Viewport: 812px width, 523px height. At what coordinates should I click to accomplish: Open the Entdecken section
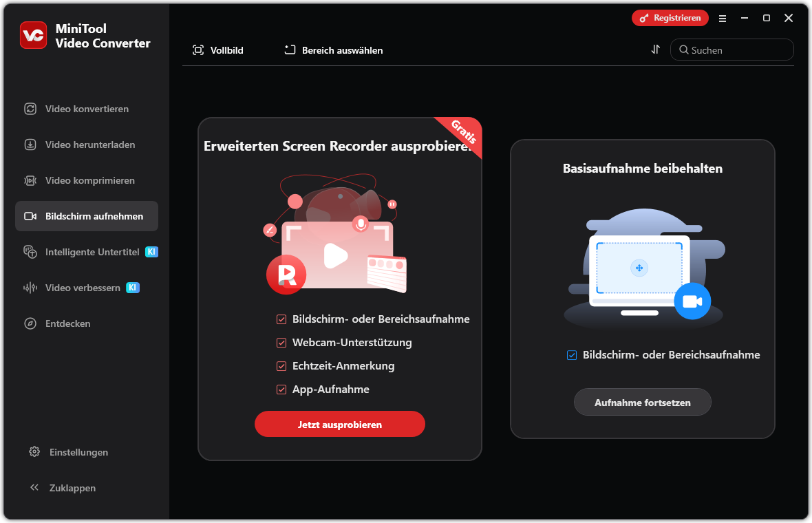87,323
